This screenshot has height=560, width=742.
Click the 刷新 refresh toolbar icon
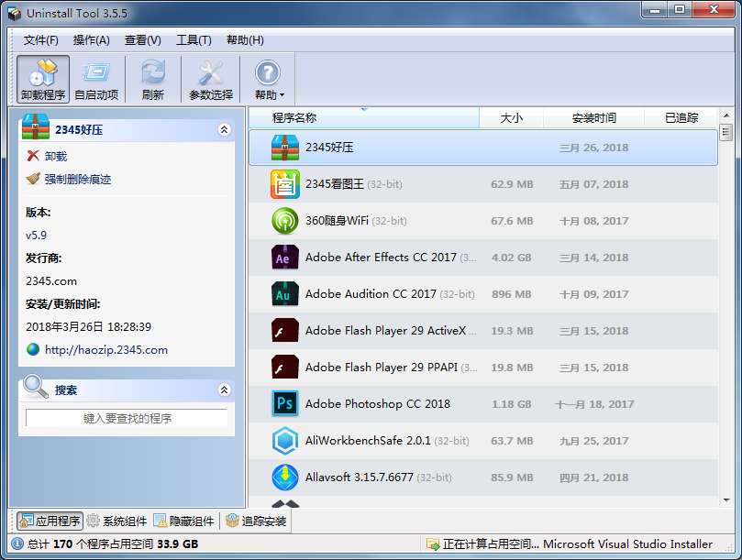(x=153, y=79)
